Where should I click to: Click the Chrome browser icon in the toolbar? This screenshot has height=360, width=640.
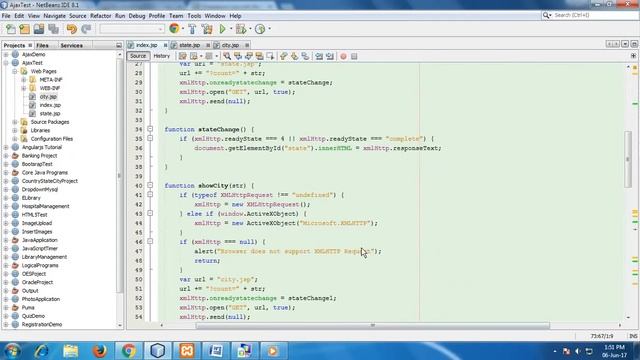[x=174, y=29]
